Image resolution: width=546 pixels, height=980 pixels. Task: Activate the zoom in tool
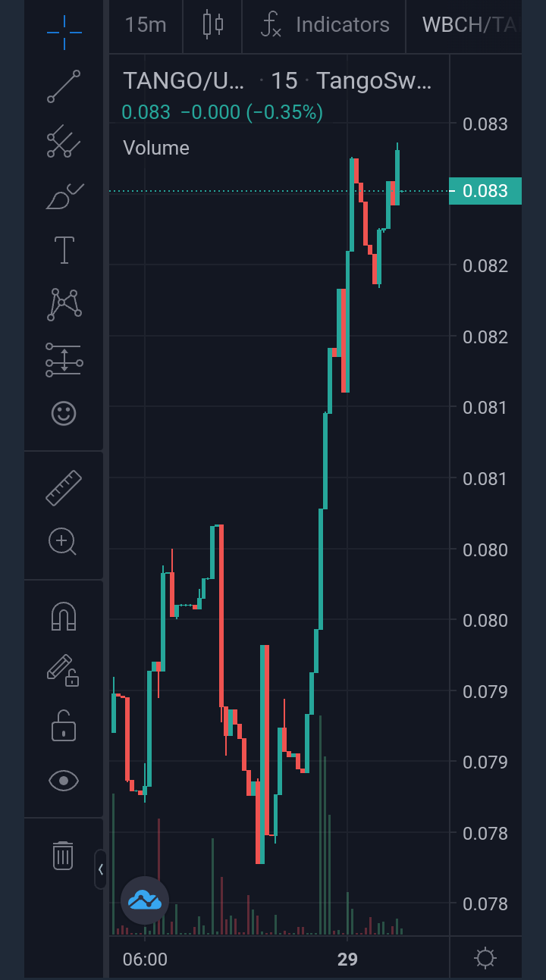[x=64, y=542]
